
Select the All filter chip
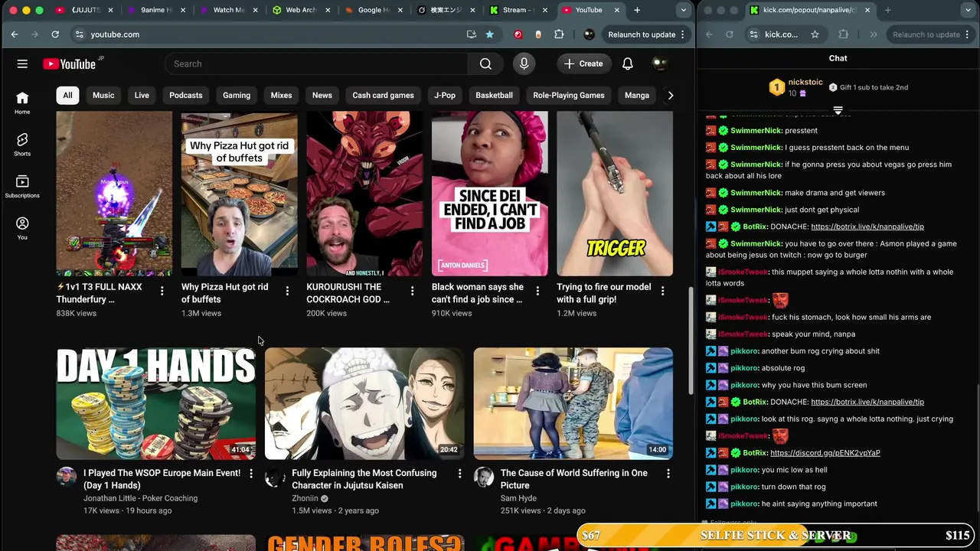(67, 96)
